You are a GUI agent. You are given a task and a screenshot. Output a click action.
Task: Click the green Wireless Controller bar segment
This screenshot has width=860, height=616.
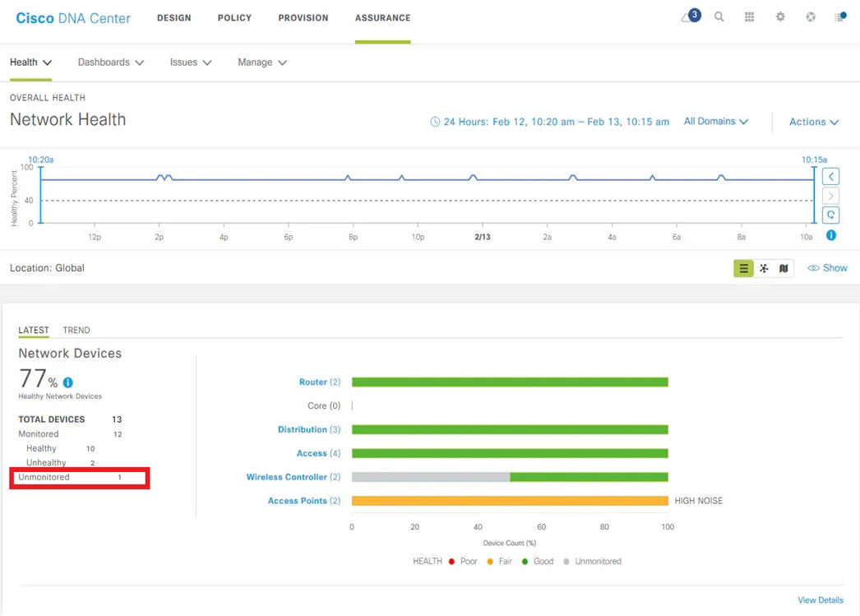coord(589,477)
